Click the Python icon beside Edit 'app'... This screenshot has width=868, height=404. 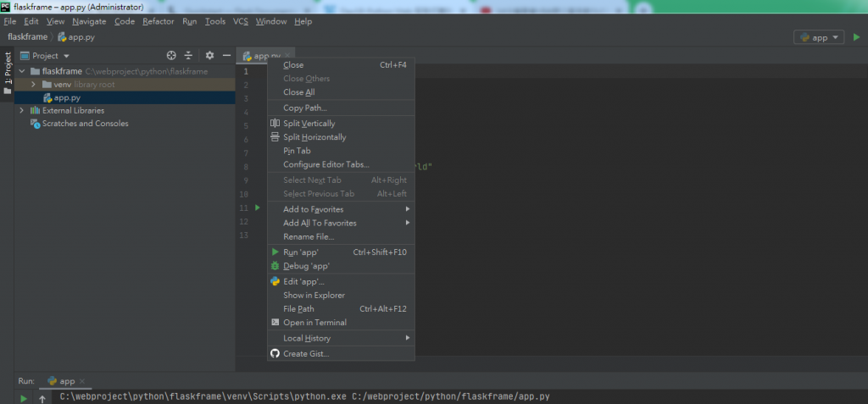point(275,282)
